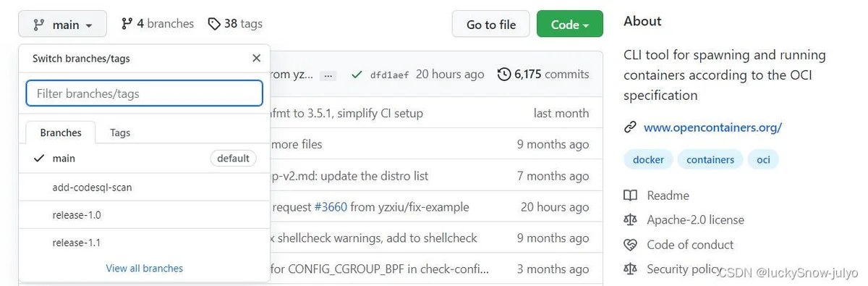868x286 pixels.
Task: Click the Go to file button
Action: pos(491,24)
